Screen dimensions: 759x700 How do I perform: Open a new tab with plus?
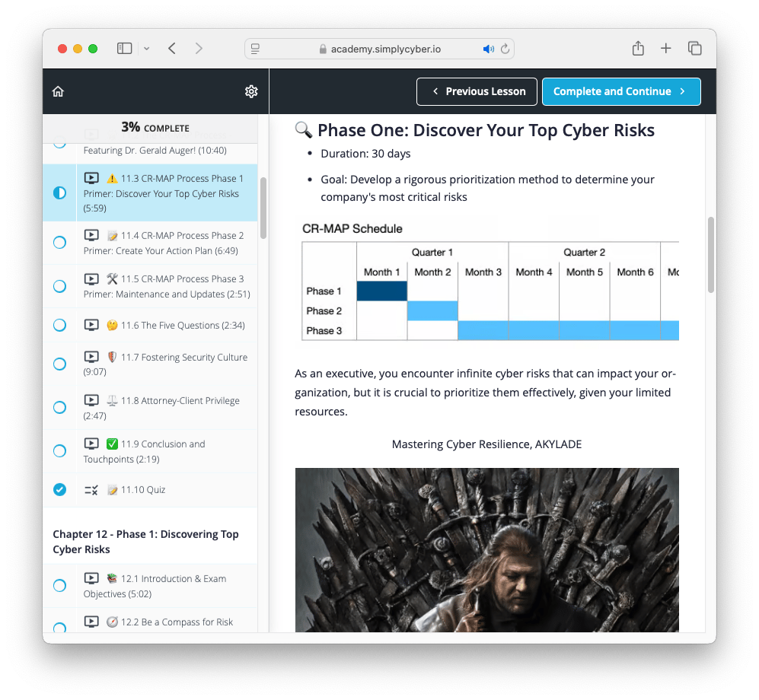point(665,48)
